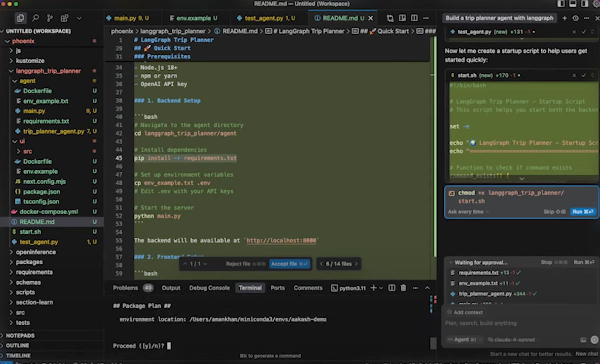Start a new chat plus icon
Screen dimensions: 600x364
(x=565, y=18)
